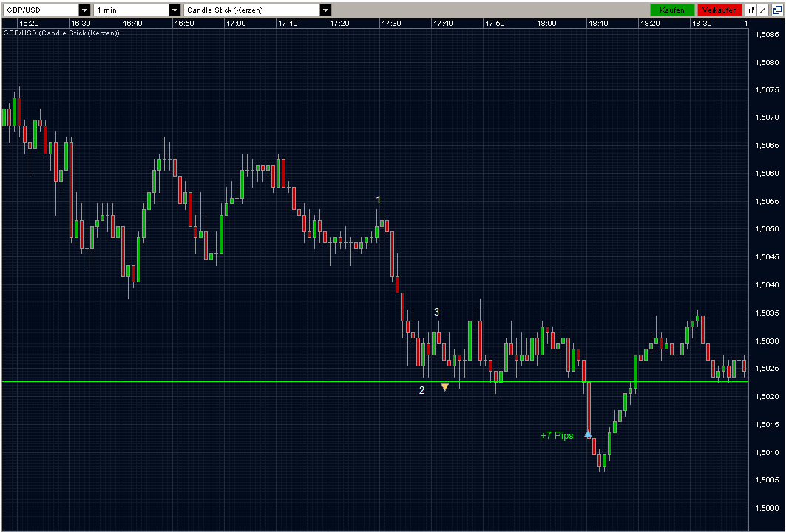Click the 1,5000 price axis label
Screen dimensions: 786x532
[767, 508]
